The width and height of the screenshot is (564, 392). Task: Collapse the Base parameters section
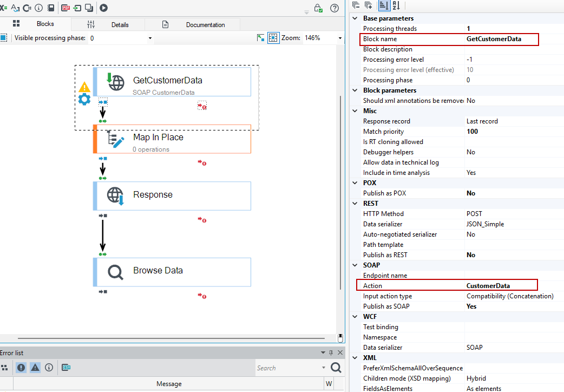click(x=355, y=18)
